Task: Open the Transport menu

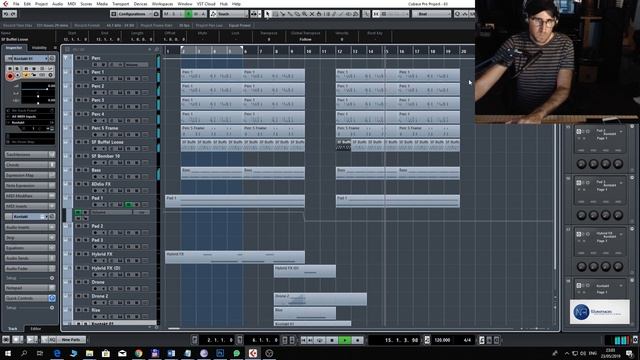Action: point(120,4)
